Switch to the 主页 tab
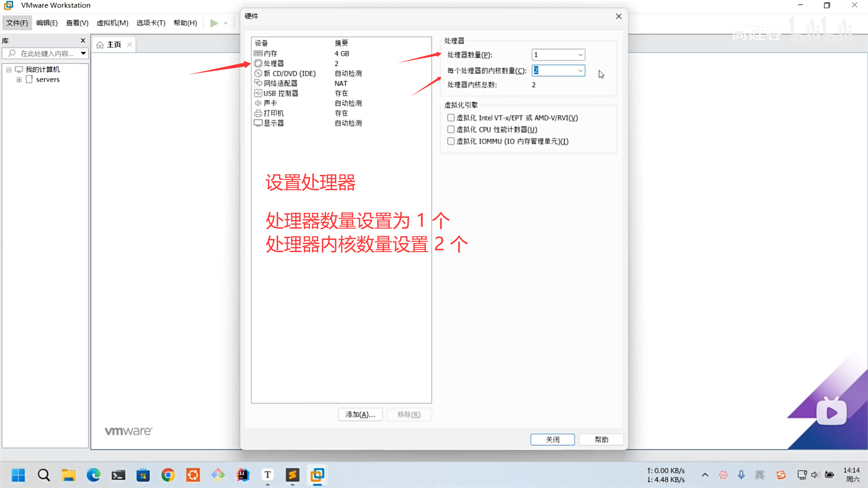This screenshot has width=868, height=488. coord(113,44)
